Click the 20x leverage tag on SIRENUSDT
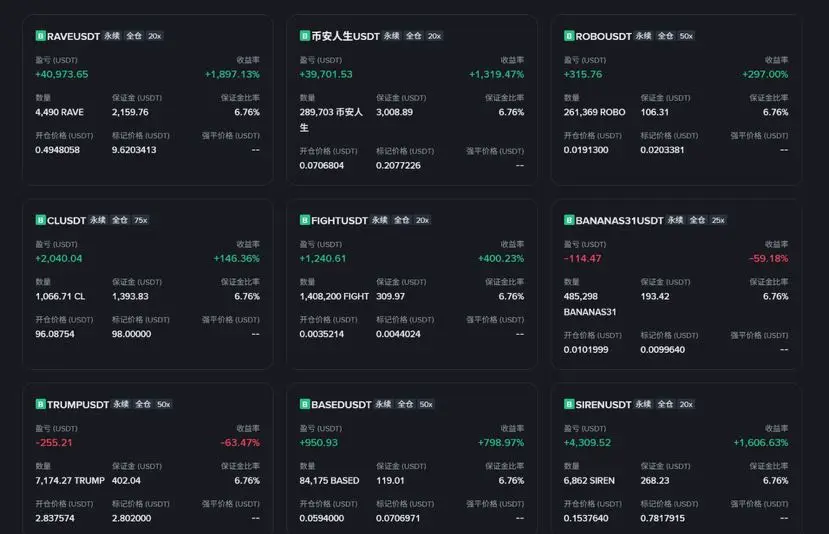Image resolution: width=829 pixels, height=534 pixels. [686, 404]
